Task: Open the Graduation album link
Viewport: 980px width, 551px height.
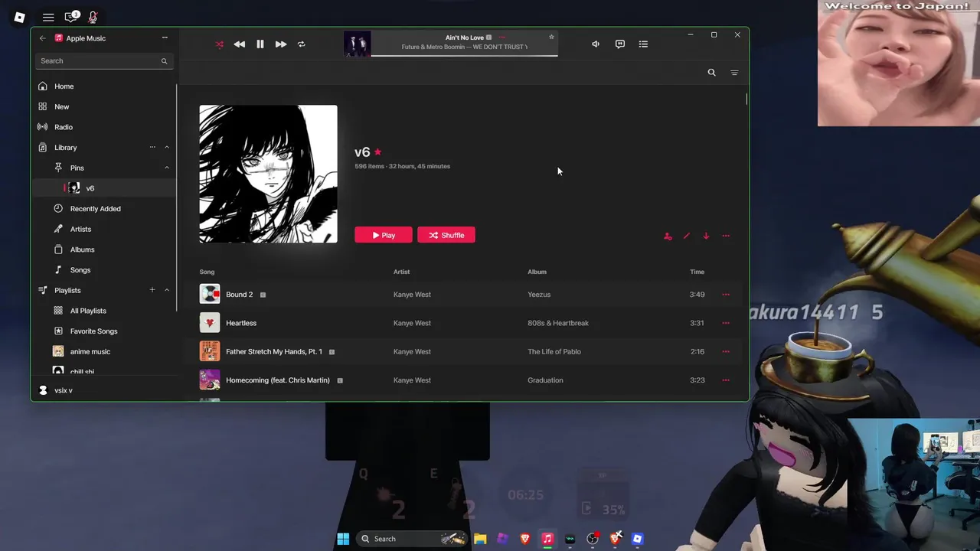Action: [x=545, y=380]
